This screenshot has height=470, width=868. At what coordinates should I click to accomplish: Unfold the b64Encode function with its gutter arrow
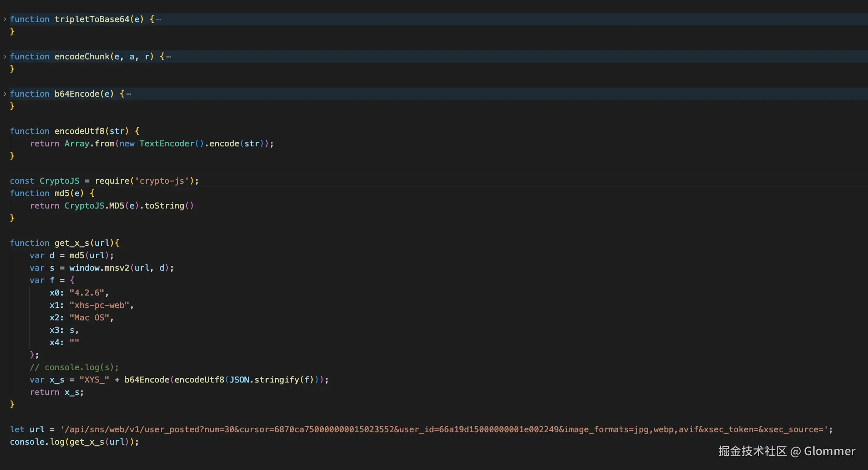point(5,94)
